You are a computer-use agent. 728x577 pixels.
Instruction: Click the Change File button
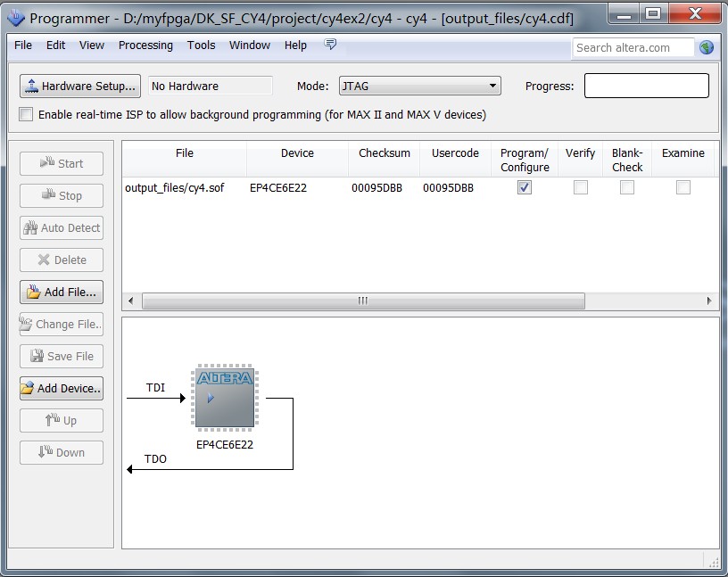62,325
